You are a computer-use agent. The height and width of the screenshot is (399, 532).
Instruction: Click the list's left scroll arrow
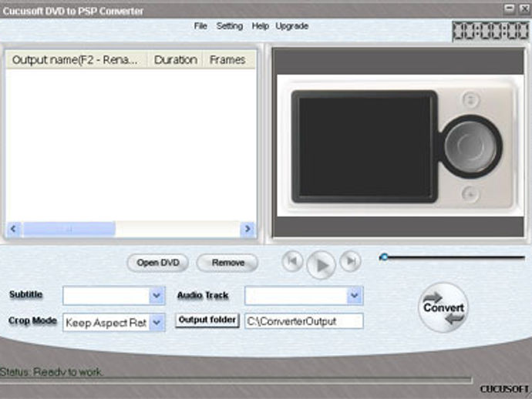click(14, 229)
